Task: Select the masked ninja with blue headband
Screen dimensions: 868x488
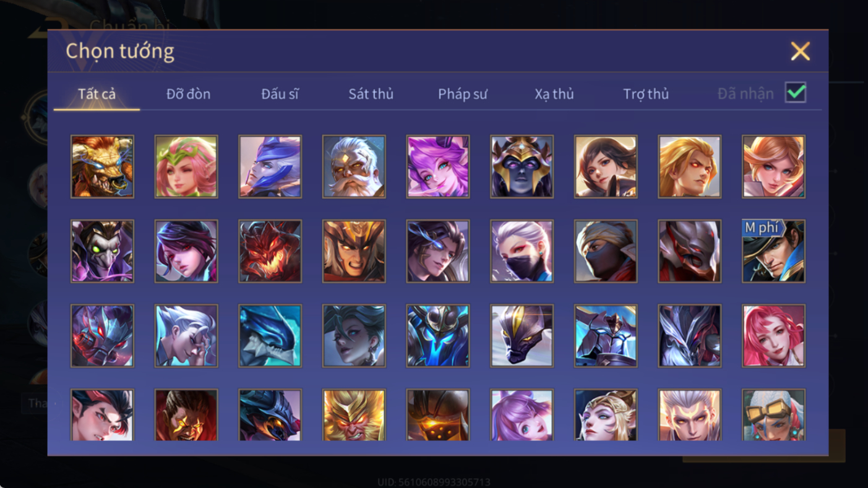Action: coord(606,251)
